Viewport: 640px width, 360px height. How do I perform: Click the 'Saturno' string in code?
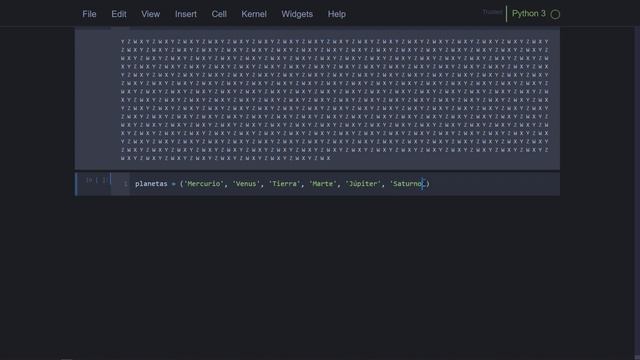point(407,184)
